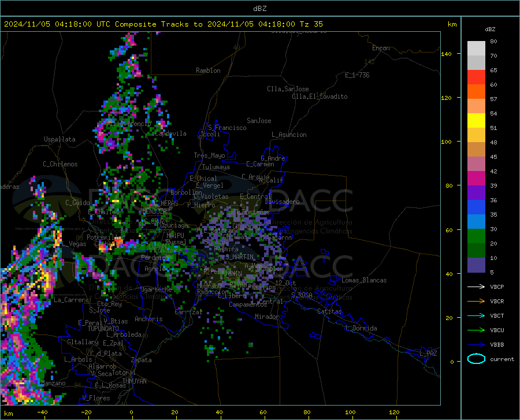This screenshot has height=420, width=520.
Task: Click the 'VBCR' legend label
Action: (497, 302)
